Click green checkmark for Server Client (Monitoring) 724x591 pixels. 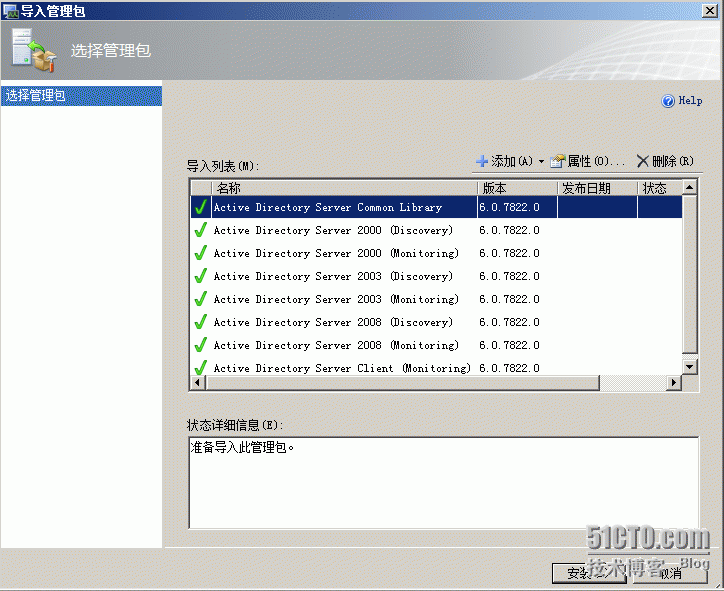click(x=201, y=368)
